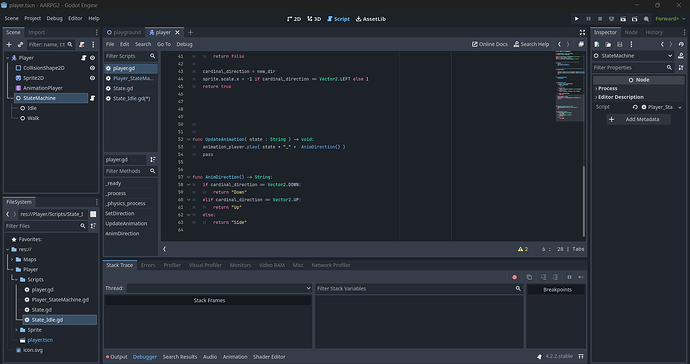Switch to the Profiler tab
This screenshot has width=690, height=364.
pyautogui.click(x=172, y=265)
